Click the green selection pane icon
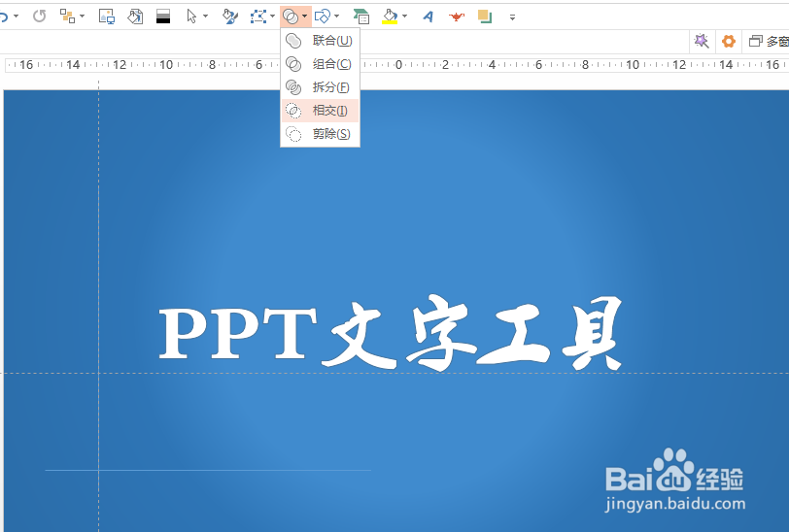The height and width of the screenshot is (532, 789). click(x=360, y=17)
